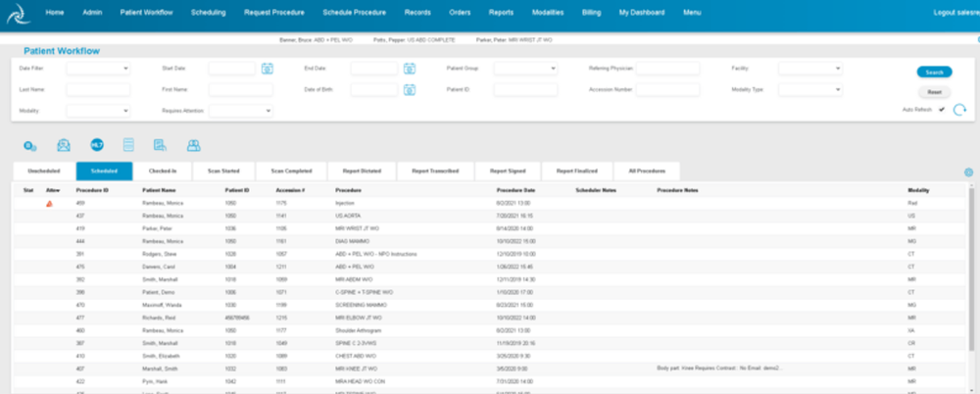The image size is (980, 394).
Task: Click the SCREENING MAMMO procedure cell
Action: (362, 305)
